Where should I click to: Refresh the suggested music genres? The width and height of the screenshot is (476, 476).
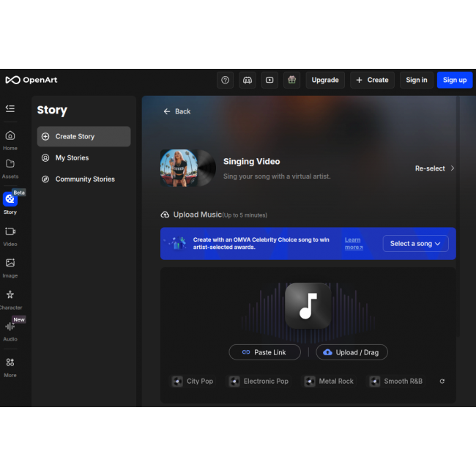(x=442, y=382)
